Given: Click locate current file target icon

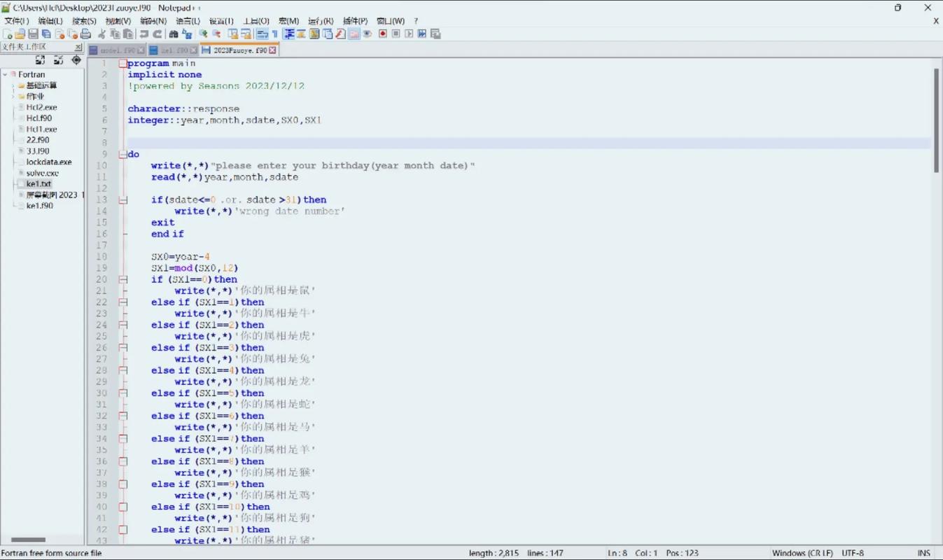Looking at the screenshot, I should 76,60.
